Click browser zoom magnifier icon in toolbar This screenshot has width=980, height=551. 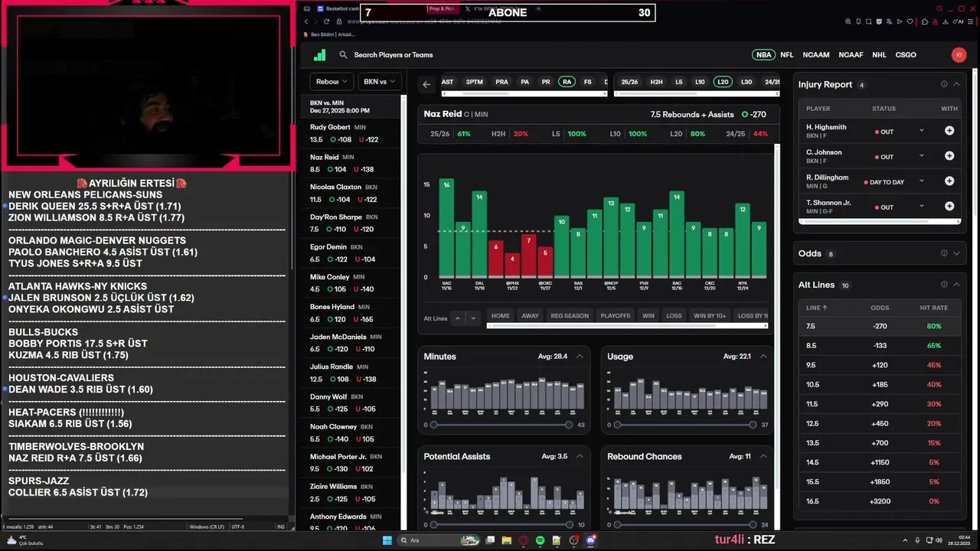tap(848, 21)
